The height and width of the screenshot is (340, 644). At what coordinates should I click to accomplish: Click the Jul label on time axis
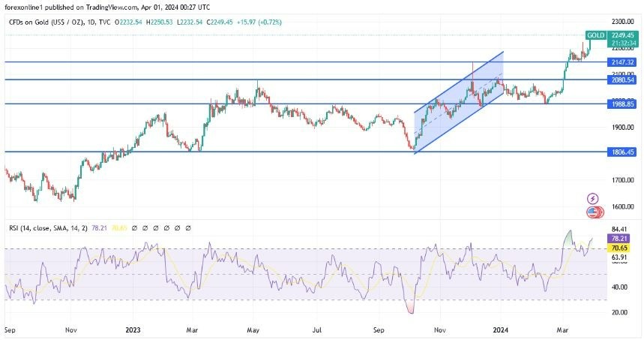pos(316,330)
